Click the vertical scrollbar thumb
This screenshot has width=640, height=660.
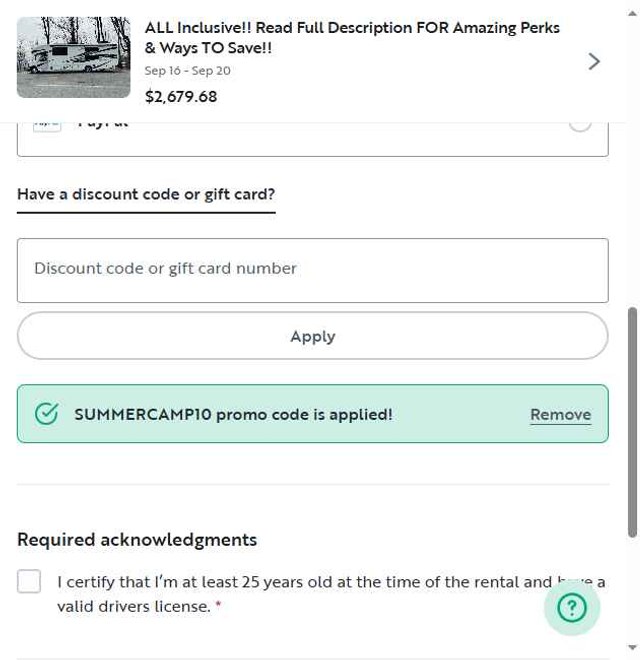632,422
